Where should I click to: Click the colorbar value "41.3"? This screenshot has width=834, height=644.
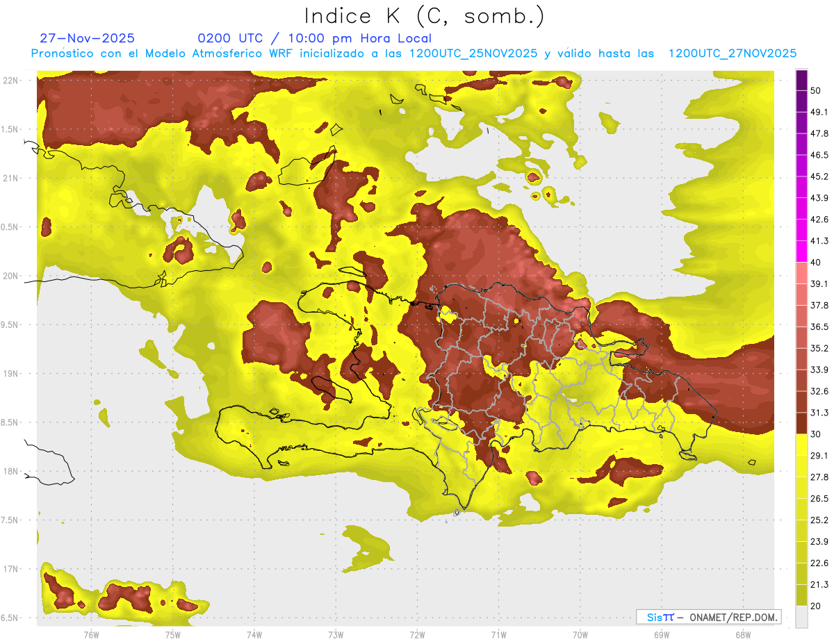[x=819, y=241]
